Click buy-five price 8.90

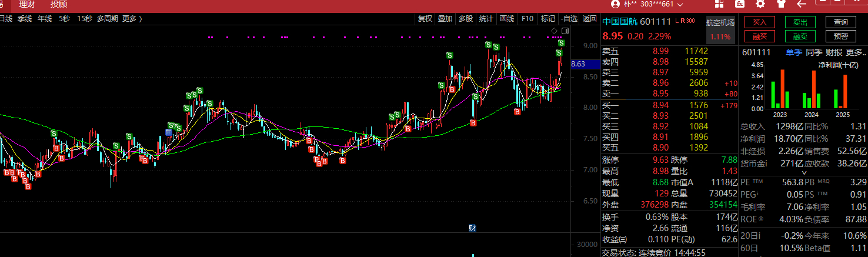pos(660,148)
